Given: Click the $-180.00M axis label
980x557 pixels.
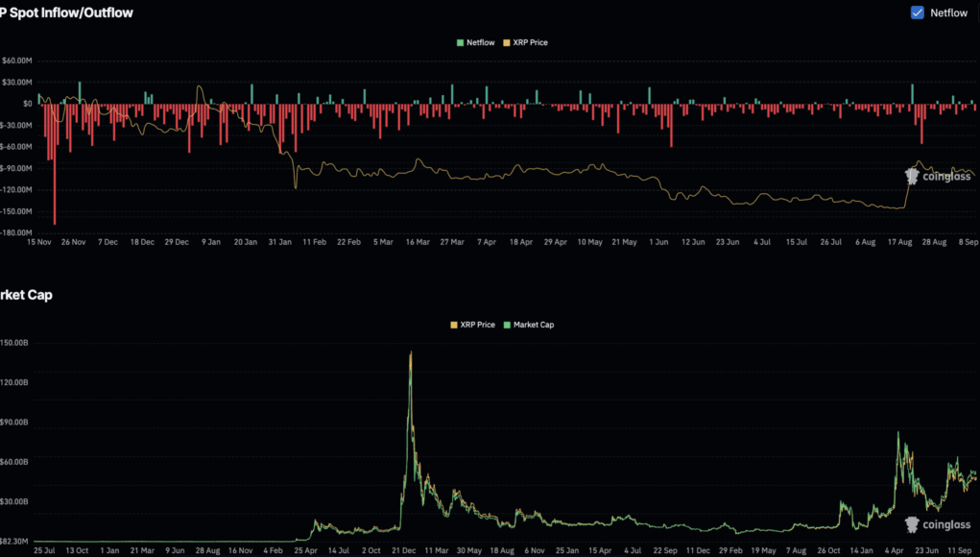Looking at the screenshot, I should (x=16, y=232).
